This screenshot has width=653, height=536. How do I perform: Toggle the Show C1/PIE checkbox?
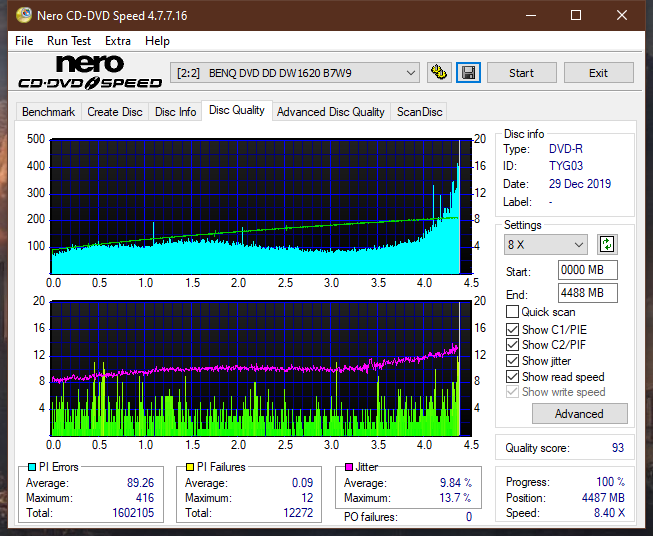tap(512, 329)
